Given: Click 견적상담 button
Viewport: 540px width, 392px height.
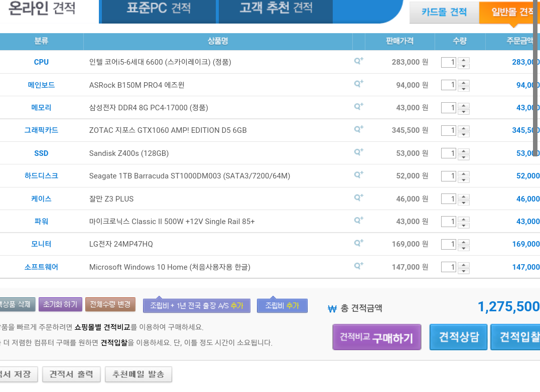Looking at the screenshot, I should pyautogui.click(x=458, y=337).
